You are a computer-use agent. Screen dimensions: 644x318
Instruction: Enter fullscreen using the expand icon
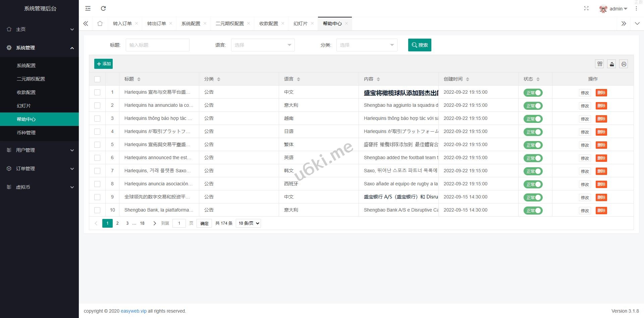coord(586,8)
